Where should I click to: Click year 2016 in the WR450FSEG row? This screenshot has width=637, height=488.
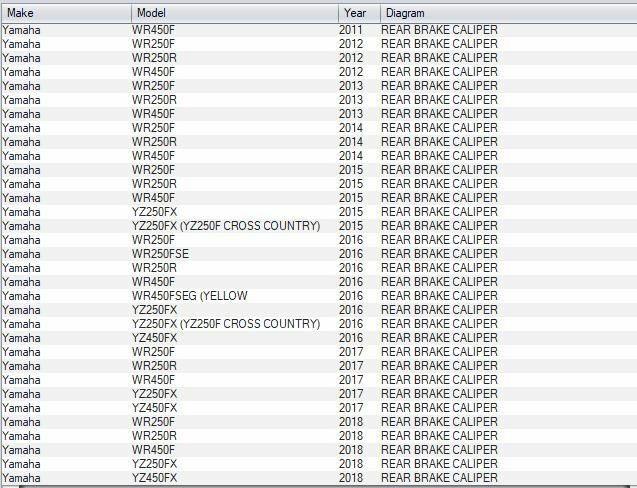tap(351, 296)
